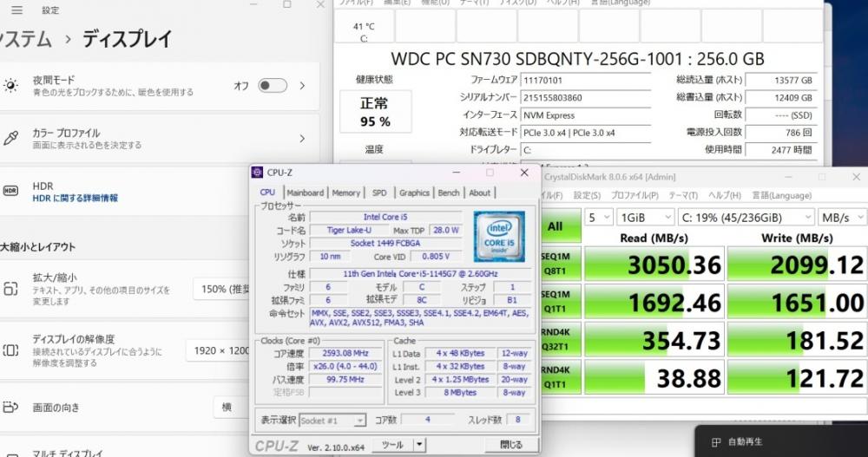
Task: Toggle Night mode switch
Action: tap(273, 86)
